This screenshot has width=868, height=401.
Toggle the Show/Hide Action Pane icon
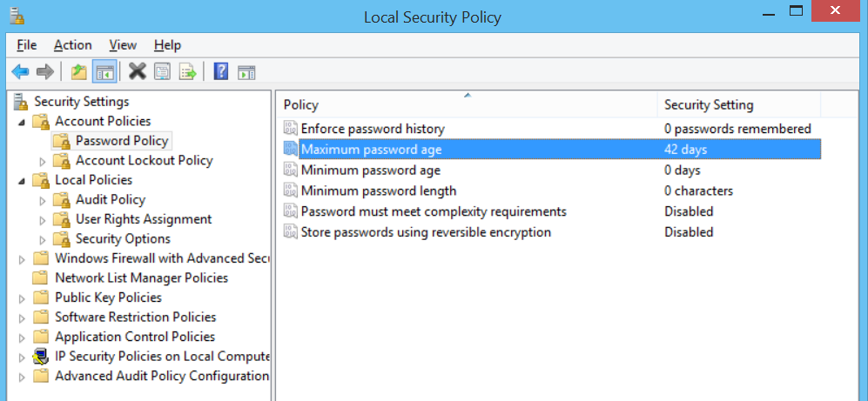coord(246,71)
